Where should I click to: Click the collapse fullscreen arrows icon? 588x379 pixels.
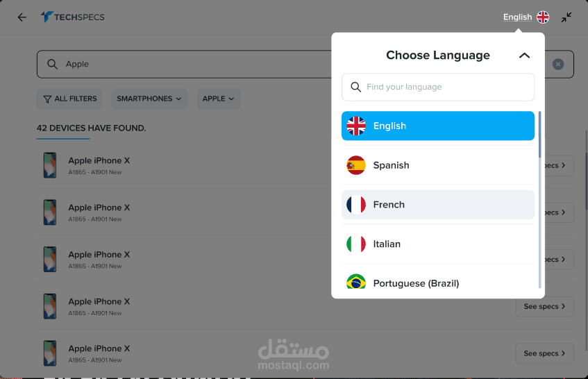click(566, 17)
